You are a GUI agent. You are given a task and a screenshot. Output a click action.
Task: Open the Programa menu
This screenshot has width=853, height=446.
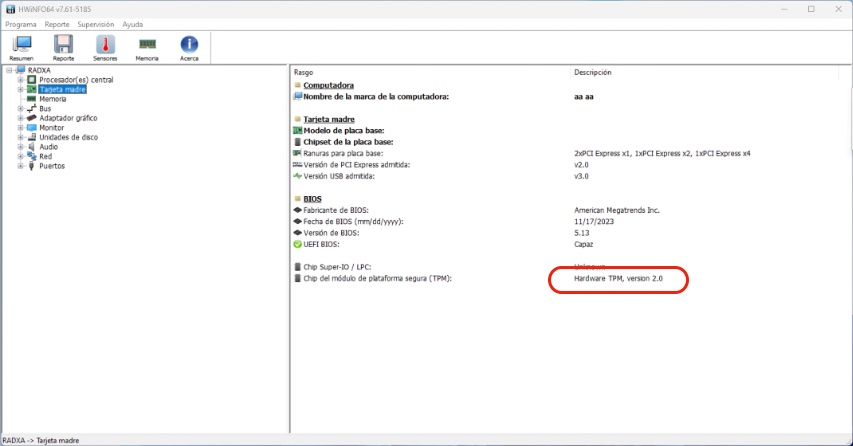[21, 24]
